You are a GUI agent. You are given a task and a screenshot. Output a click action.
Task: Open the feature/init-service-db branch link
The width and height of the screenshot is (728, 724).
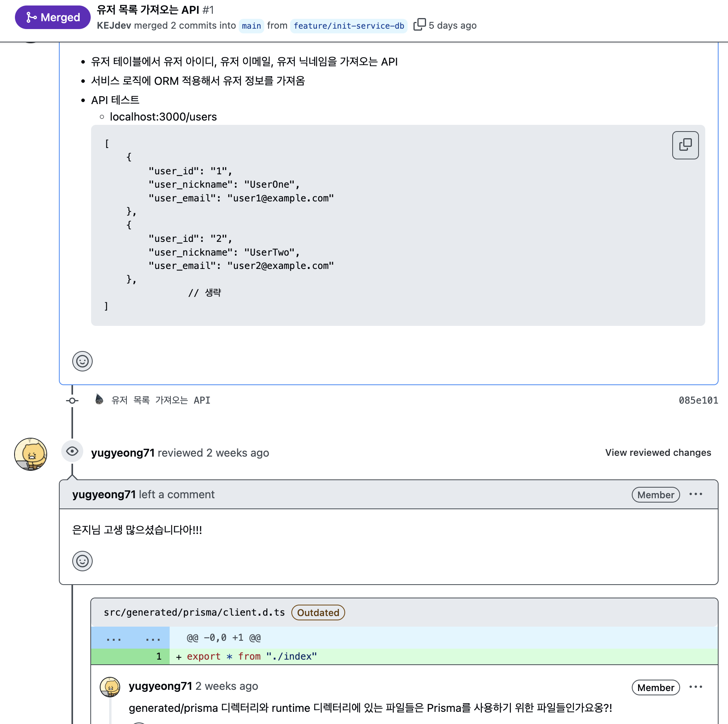pos(349,26)
